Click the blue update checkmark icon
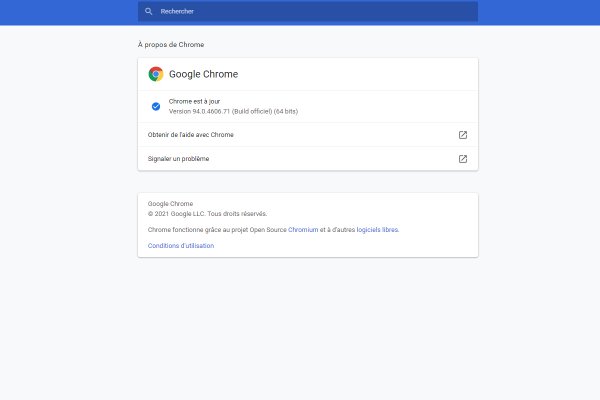 [x=156, y=106]
